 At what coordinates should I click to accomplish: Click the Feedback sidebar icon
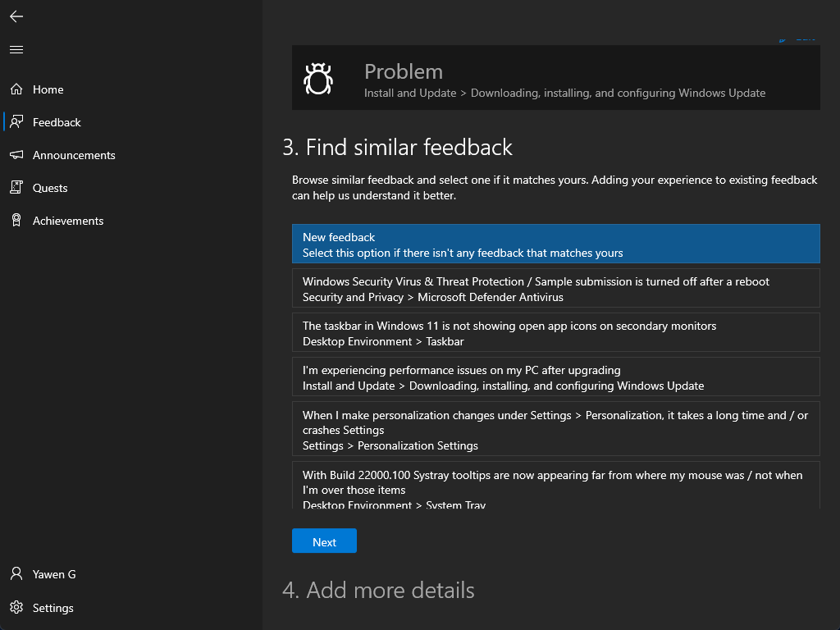pos(16,122)
